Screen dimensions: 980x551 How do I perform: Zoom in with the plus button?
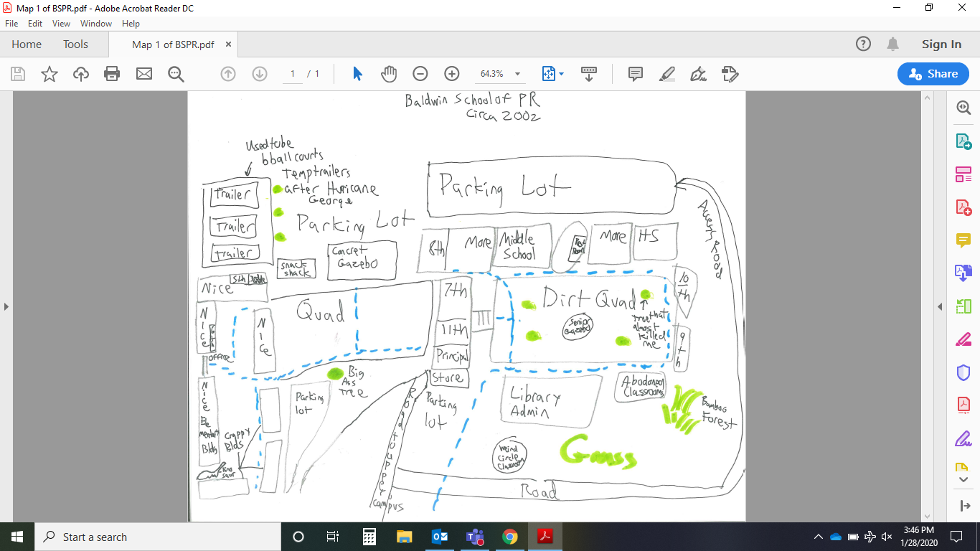pyautogui.click(x=452, y=74)
